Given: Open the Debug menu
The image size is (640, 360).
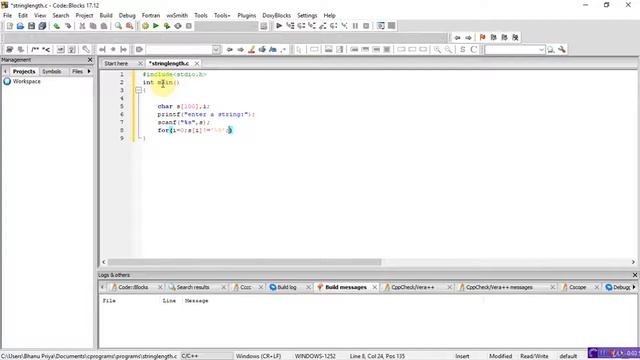Looking at the screenshot, I should (x=127, y=15).
